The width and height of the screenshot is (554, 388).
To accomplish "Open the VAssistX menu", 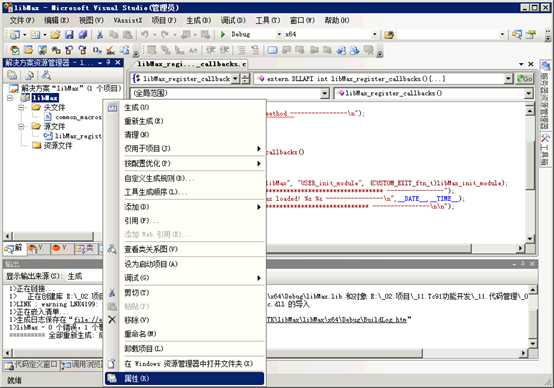I will point(128,20).
